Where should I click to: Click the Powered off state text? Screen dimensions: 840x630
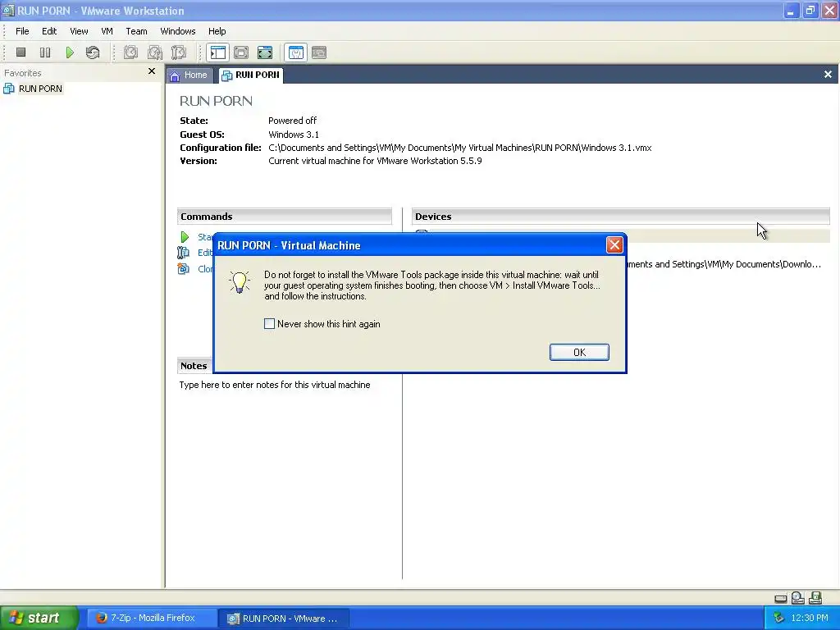coord(293,121)
